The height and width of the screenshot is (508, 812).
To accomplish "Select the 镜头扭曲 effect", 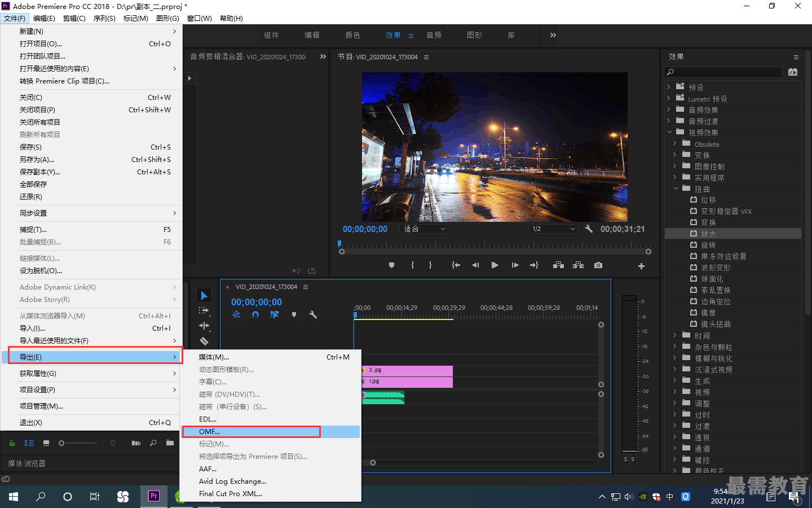I will (x=716, y=324).
